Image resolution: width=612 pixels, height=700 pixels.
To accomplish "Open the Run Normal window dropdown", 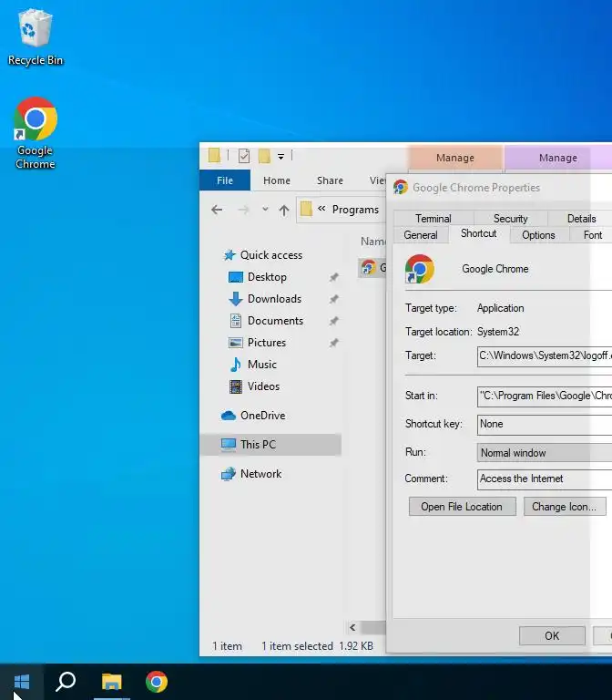I will (545, 453).
